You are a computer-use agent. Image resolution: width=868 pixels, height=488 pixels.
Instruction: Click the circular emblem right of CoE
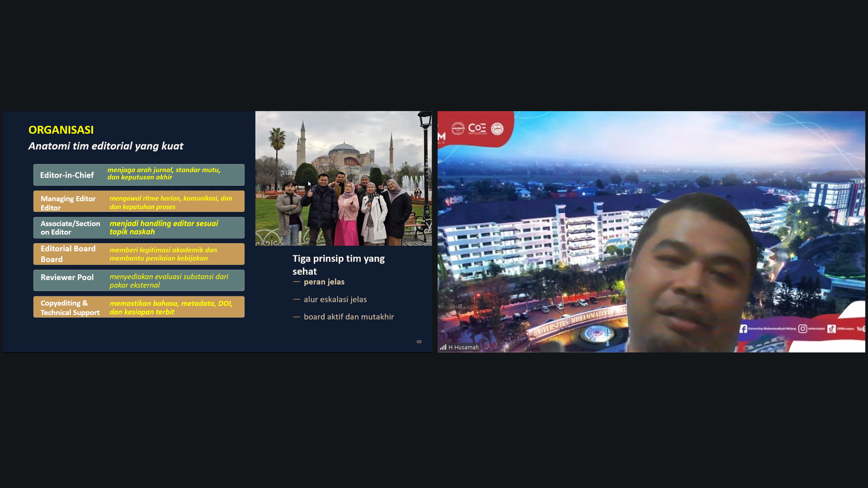497,129
